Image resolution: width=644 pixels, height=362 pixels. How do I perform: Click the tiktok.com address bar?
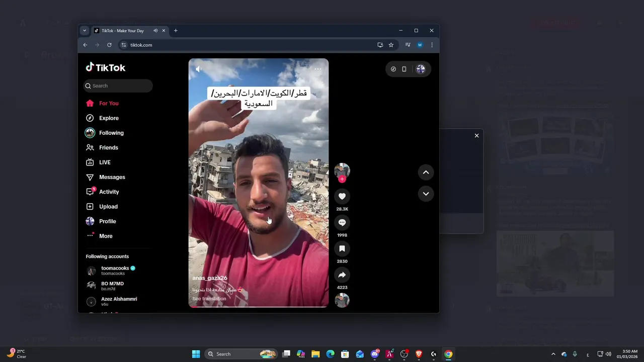tap(252, 45)
